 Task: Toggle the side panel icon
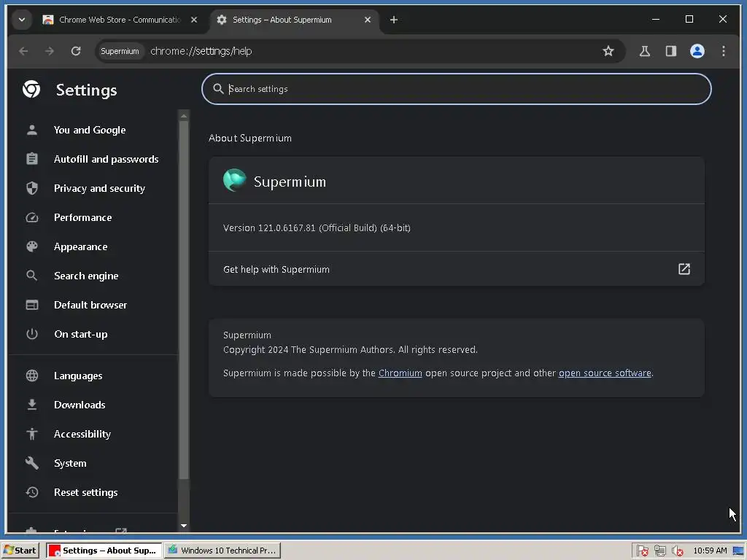click(x=671, y=51)
